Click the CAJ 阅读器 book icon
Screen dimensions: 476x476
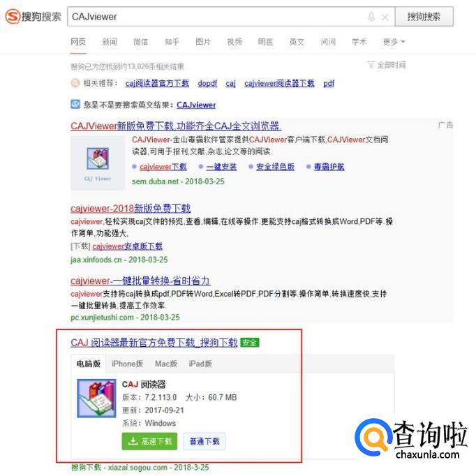(96, 398)
